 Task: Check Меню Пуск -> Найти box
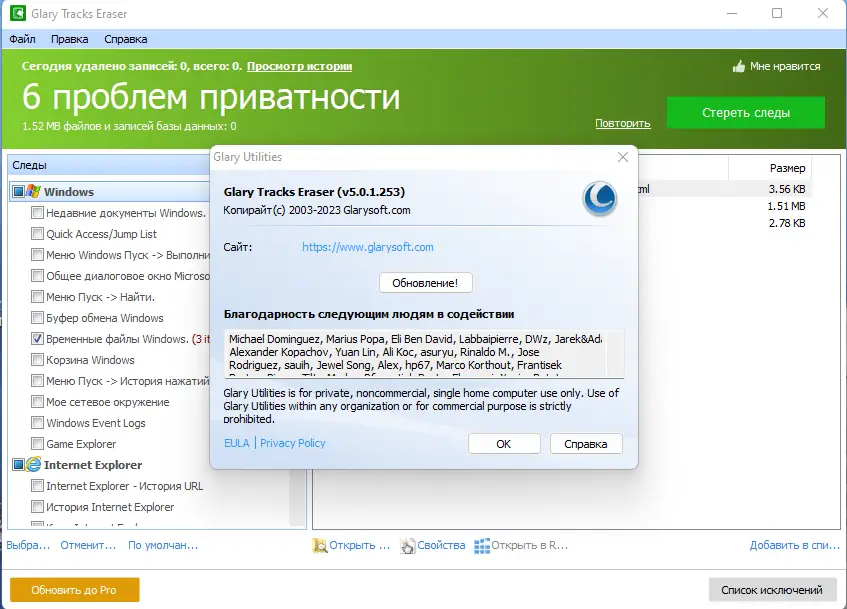tap(37, 297)
